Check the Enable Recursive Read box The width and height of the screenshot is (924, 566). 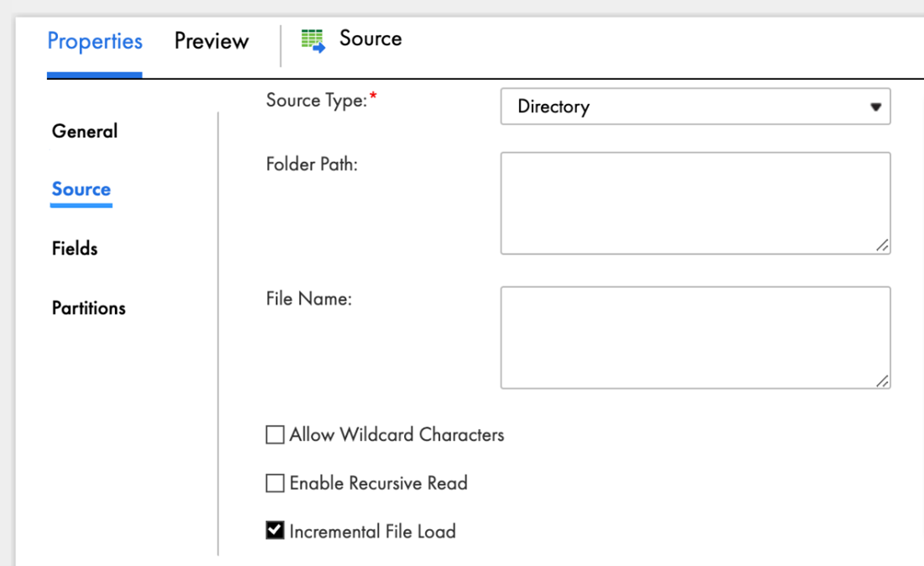pos(275,483)
